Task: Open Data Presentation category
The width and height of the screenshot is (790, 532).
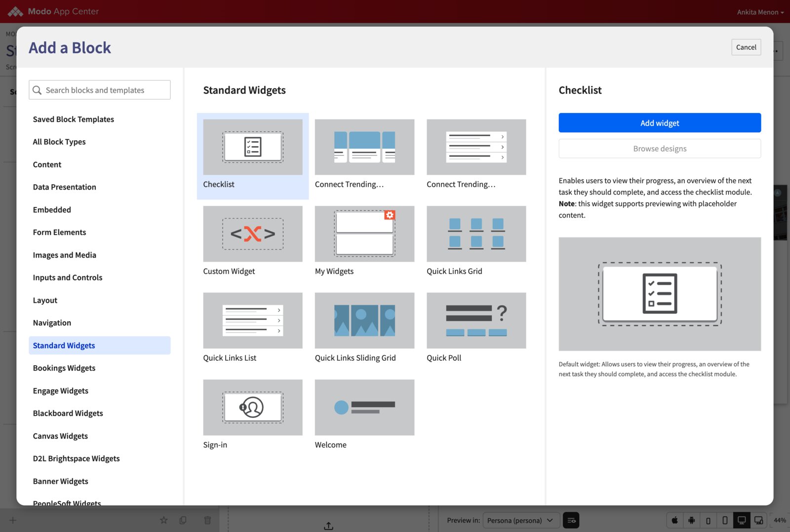Action: point(100,187)
